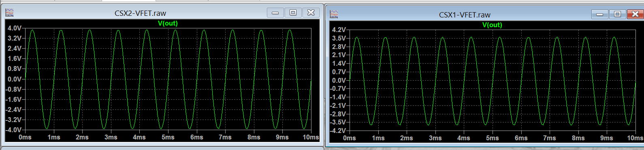Minimize the CSX1-VFET.raw plot window

point(599,14)
